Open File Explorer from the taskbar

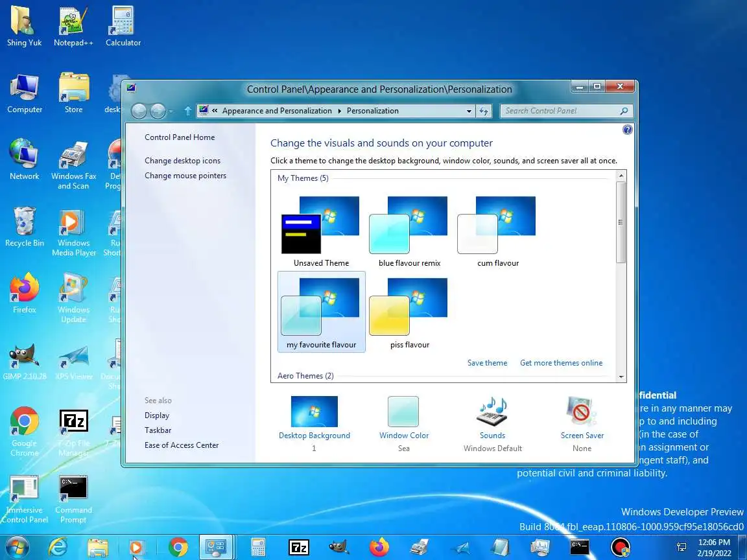98,548
